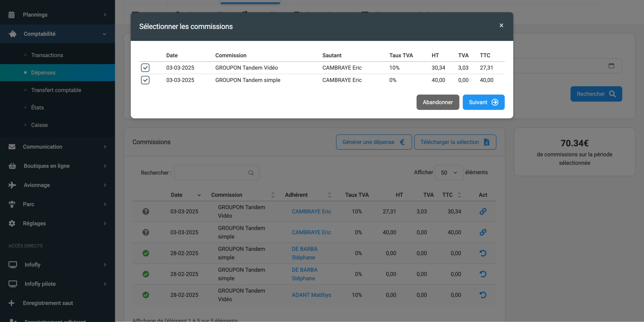Uncheck GROUPON Tandem simple commission checkbox

tap(145, 80)
